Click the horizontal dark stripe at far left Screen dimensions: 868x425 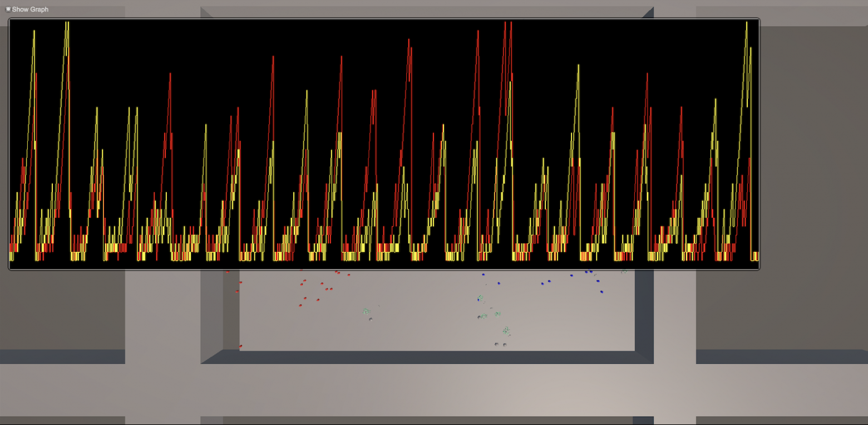(62, 356)
